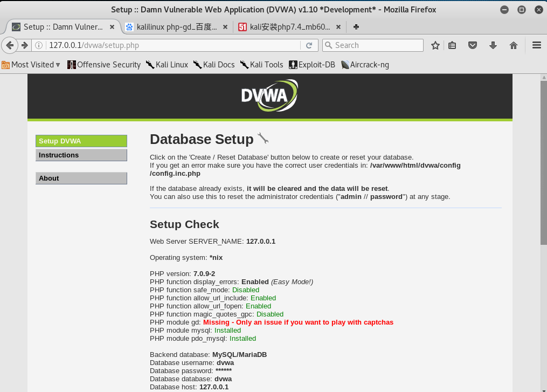This screenshot has width=547, height=392.
Task: Open the Instructions page in DVWA sidebar
Action: [x=81, y=155]
